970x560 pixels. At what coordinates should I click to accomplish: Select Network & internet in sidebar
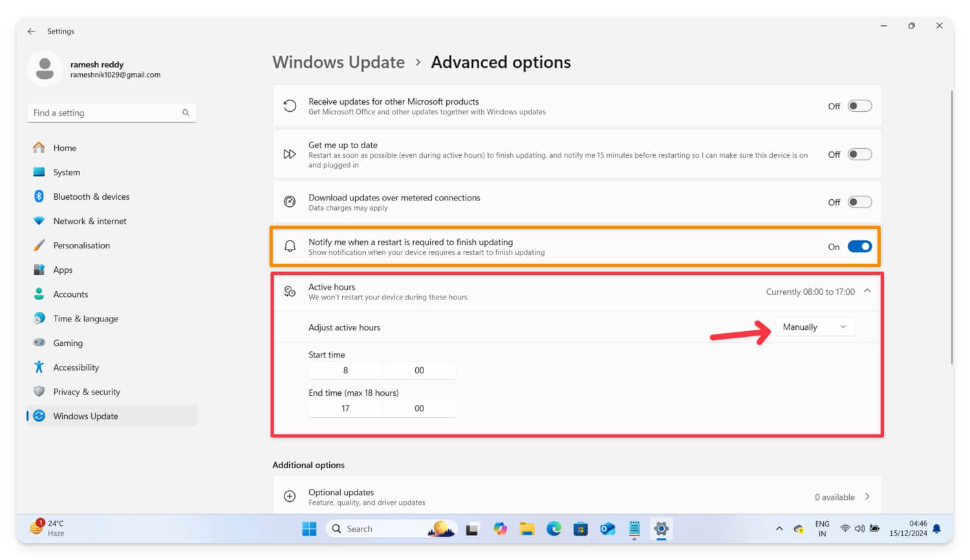89,221
